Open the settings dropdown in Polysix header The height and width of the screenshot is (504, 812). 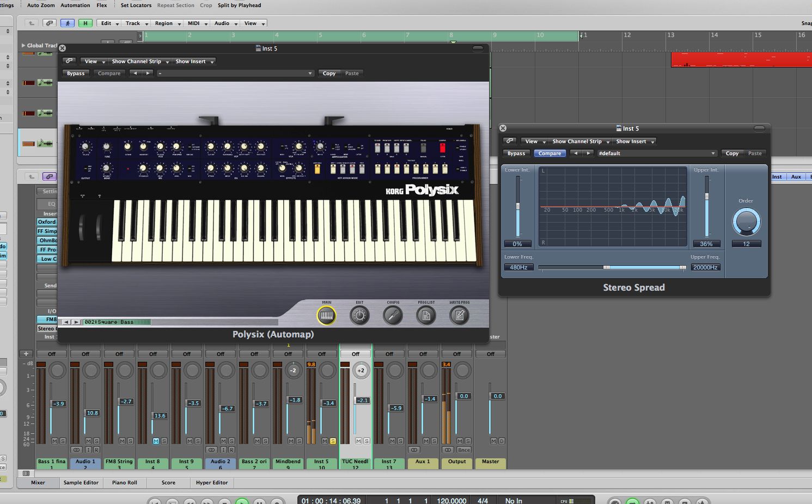235,73
